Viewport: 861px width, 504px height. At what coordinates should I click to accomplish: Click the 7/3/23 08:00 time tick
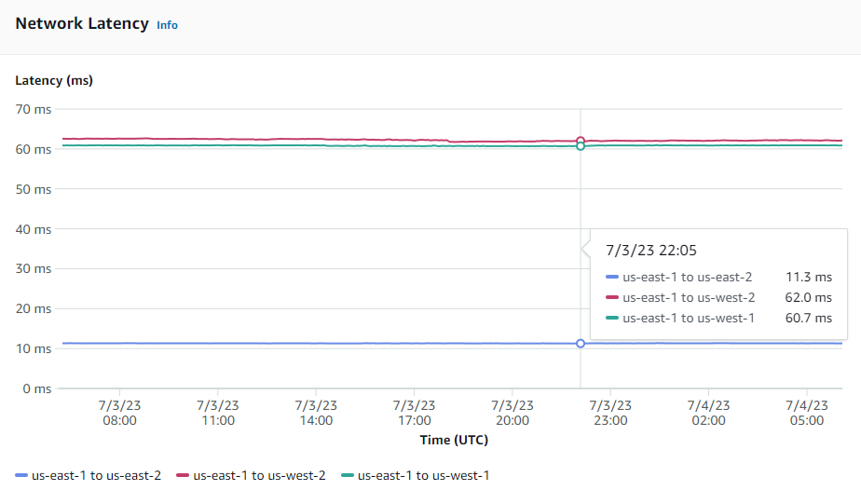pyautogui.click(x=119, y=413)
